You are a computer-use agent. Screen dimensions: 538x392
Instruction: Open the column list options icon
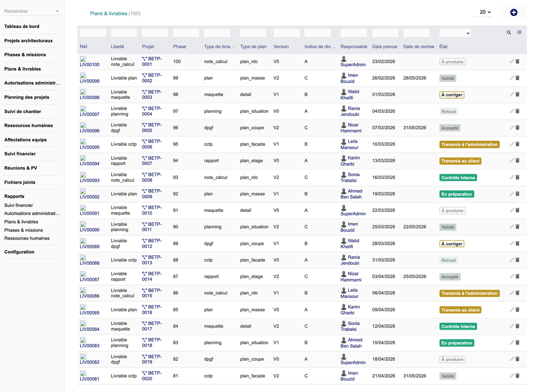(519, 32)
